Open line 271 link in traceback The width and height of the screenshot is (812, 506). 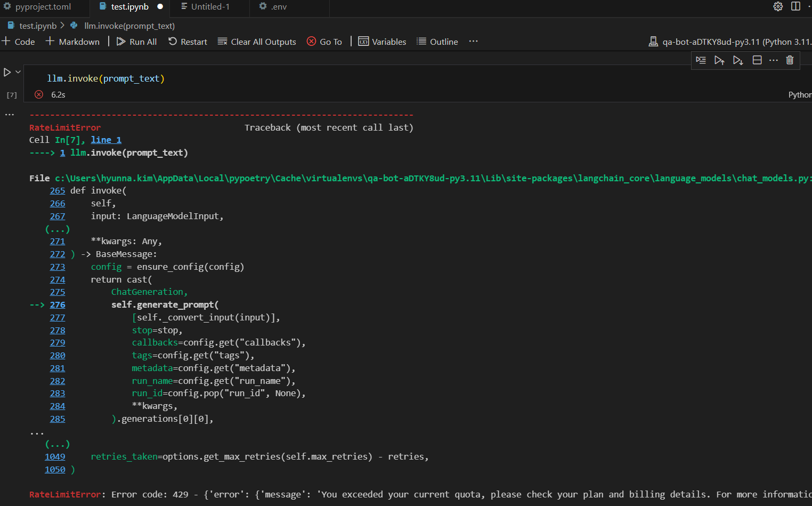pyautogui.click(x=58, y=242)
